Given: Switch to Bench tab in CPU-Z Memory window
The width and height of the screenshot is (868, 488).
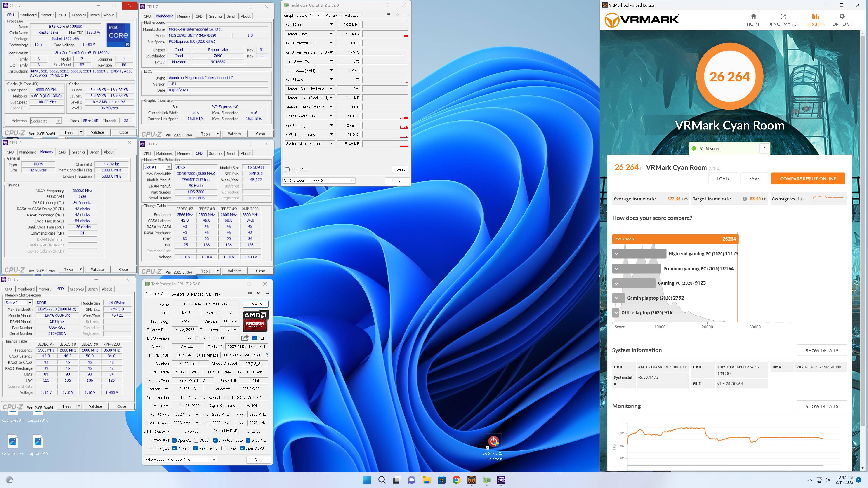Looking at the screenshot, I should (94, 152).
